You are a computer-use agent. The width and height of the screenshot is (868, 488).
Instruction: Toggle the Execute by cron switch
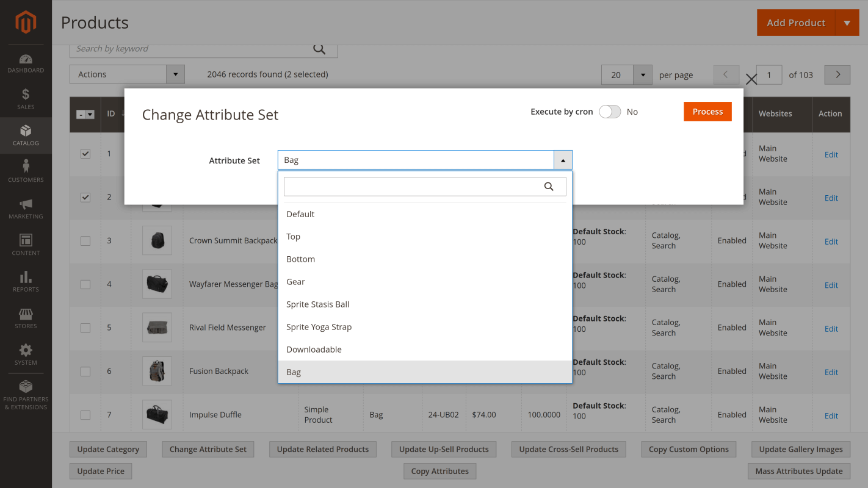(x=609, y=112)
